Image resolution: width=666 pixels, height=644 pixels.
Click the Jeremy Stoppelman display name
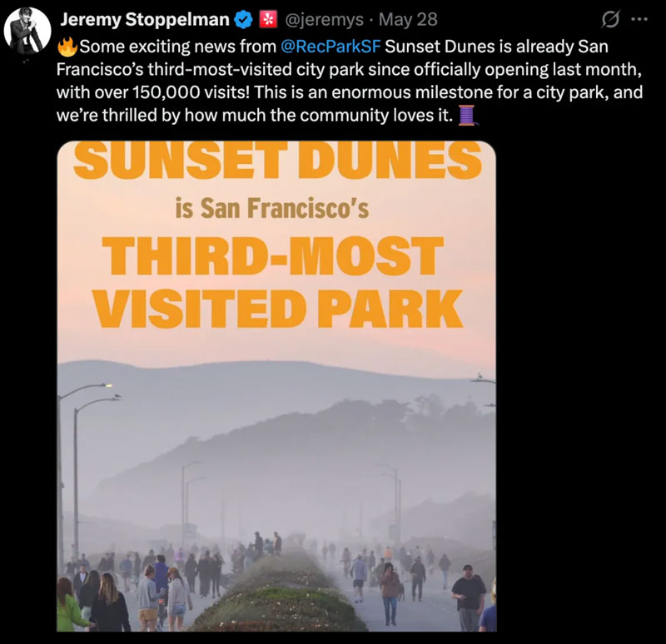(x=145, y=19)
